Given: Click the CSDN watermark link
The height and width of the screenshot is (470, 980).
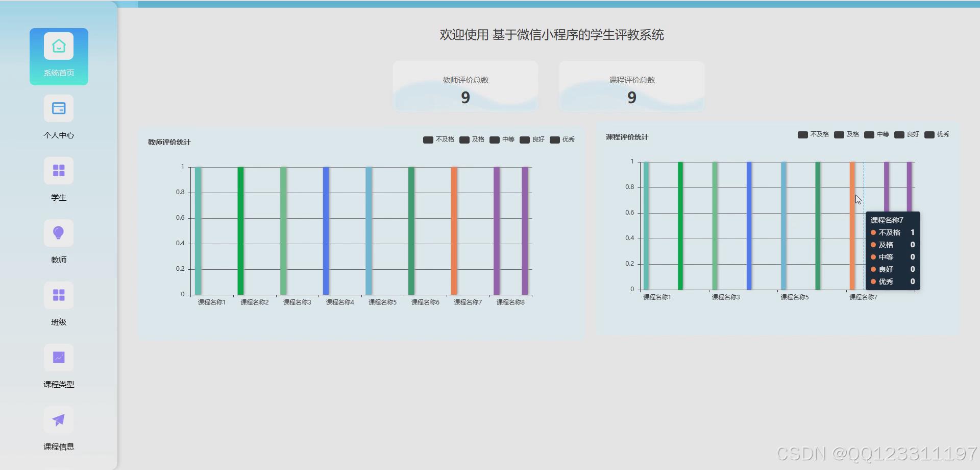Looking at the screenshot, I should point(874,453).
